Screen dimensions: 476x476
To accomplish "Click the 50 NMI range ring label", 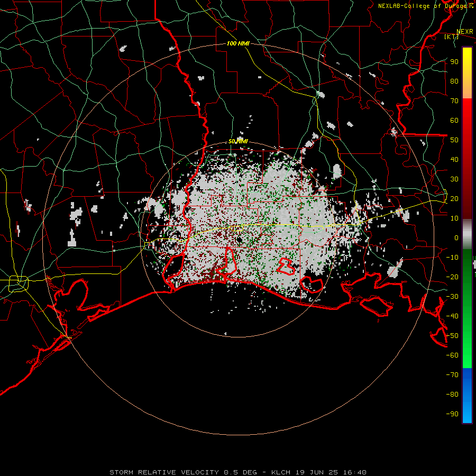I will tap(238, 141).
